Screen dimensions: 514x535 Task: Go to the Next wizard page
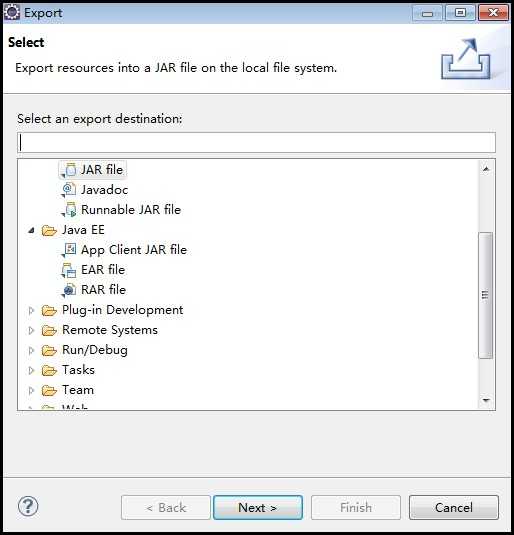click(258, 508)
